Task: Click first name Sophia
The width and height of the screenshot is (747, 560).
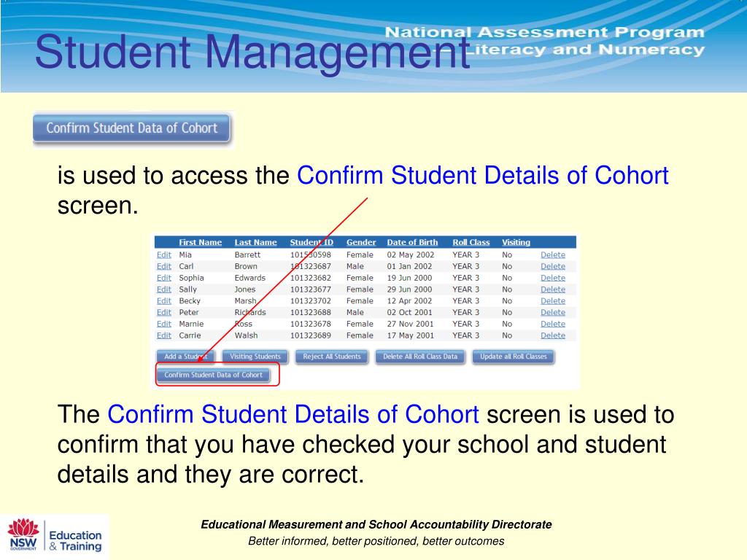Action: coord(192,278)
